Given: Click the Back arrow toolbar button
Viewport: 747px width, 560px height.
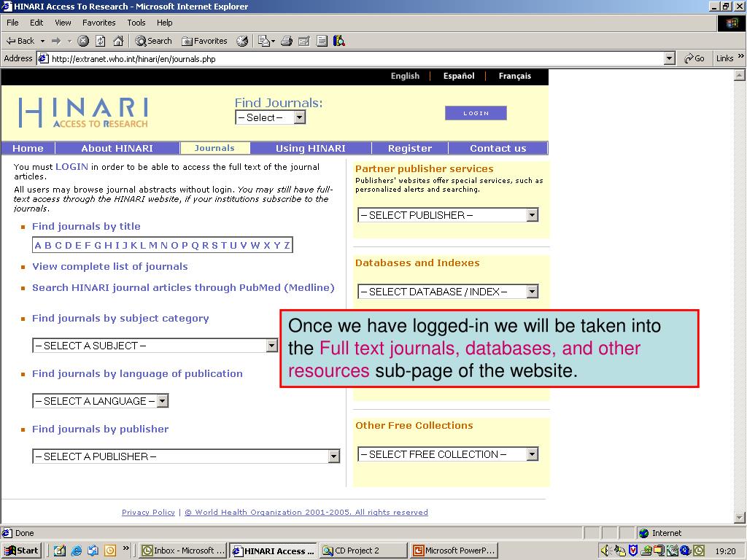Looking at the screenshot, I should [x=20, y=41].
